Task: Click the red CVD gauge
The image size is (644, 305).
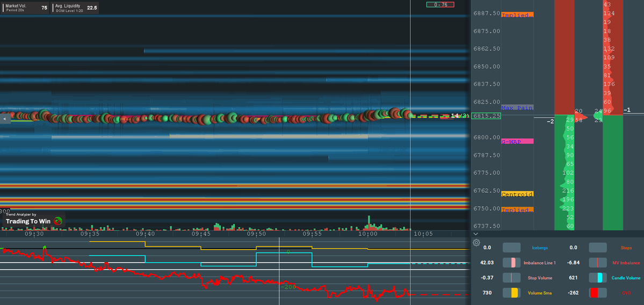Action: pos(598,293)
